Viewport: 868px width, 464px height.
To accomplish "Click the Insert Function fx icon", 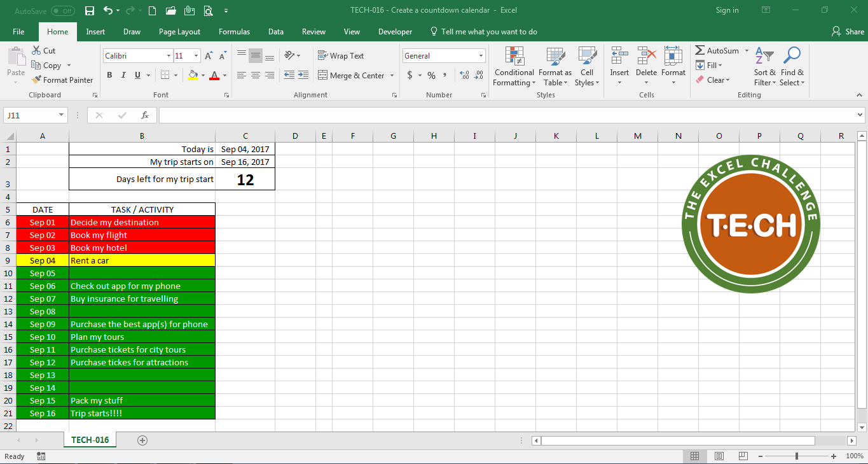I will point(145,115).
